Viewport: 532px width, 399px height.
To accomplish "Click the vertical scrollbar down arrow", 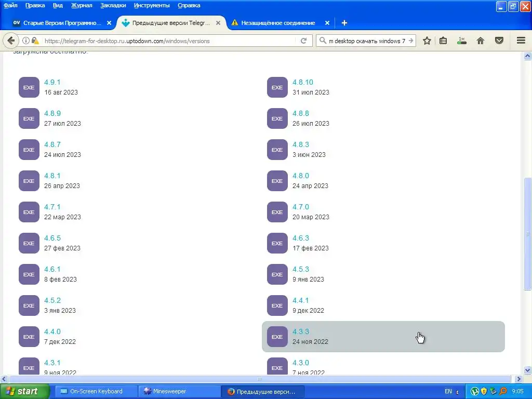I will pos(527,370).
